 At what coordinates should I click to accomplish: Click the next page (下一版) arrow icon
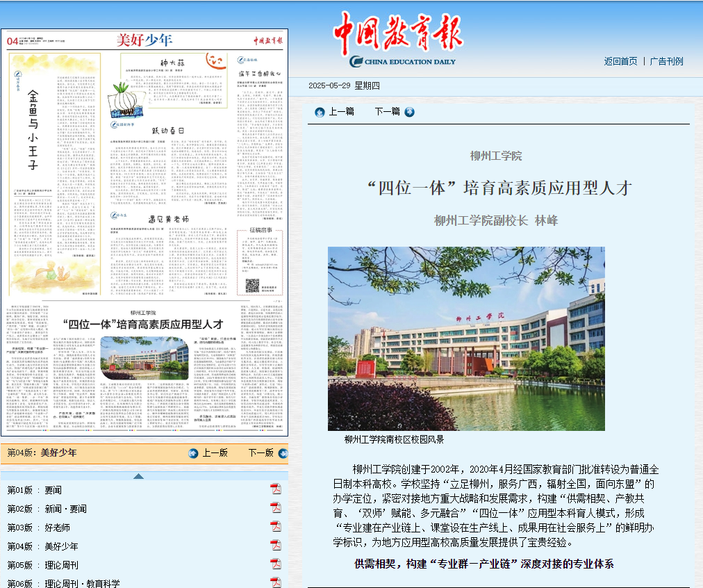[x=283, y=453]
